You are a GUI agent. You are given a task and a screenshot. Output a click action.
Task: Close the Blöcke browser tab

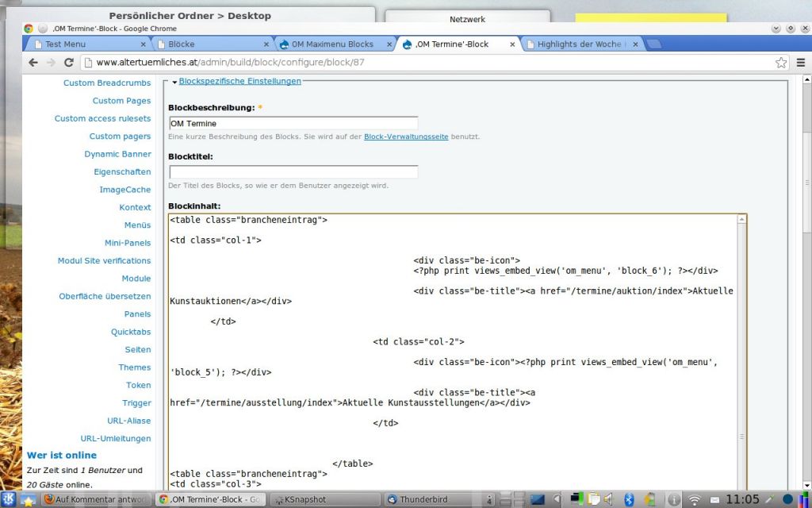click(266, 44)
